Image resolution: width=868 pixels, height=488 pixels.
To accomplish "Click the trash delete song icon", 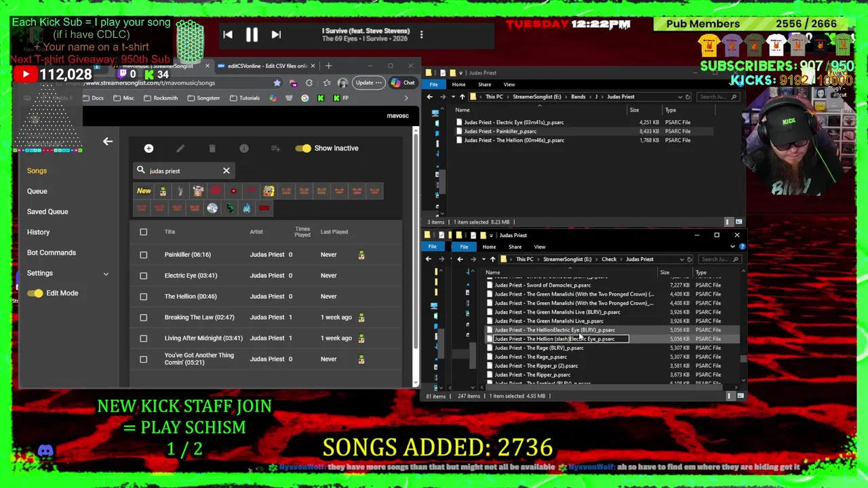I will (212, 148).
